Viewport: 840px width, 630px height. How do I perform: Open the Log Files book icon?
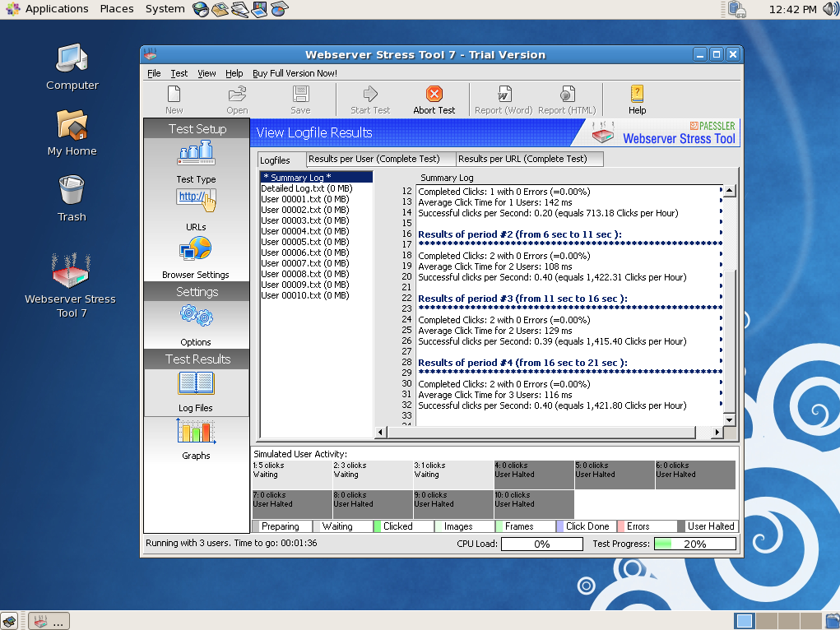point(196,384)
